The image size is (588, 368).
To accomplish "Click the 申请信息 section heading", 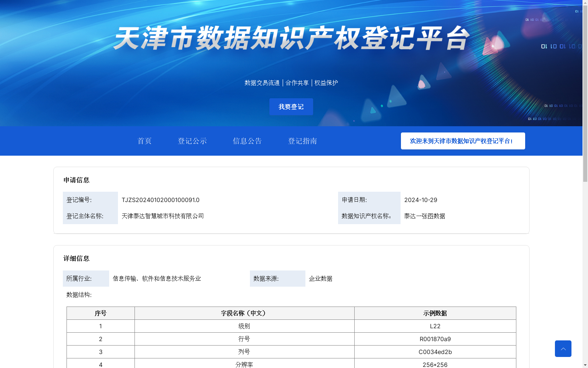I will pos(76,180).
